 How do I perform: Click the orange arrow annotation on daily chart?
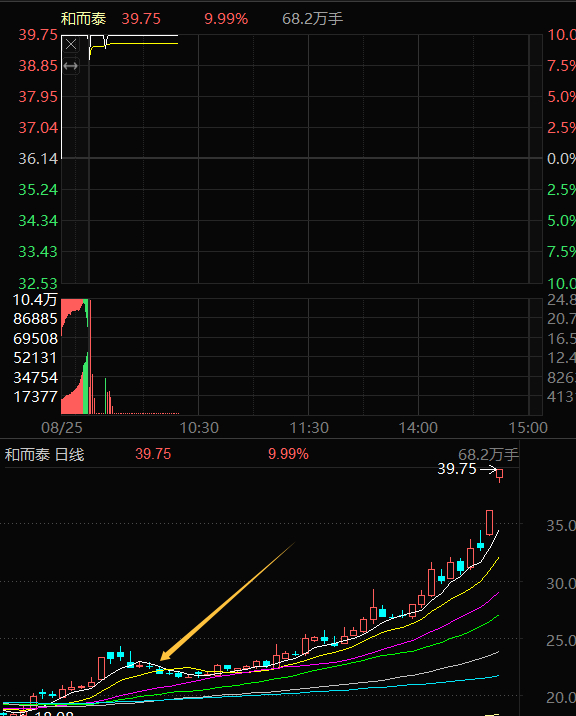coord(227,601)
